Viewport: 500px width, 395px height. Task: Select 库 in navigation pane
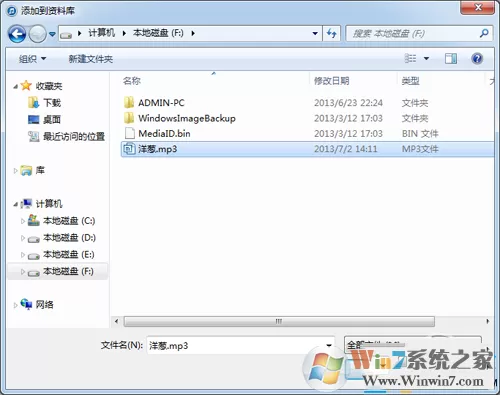pos(40,170)
